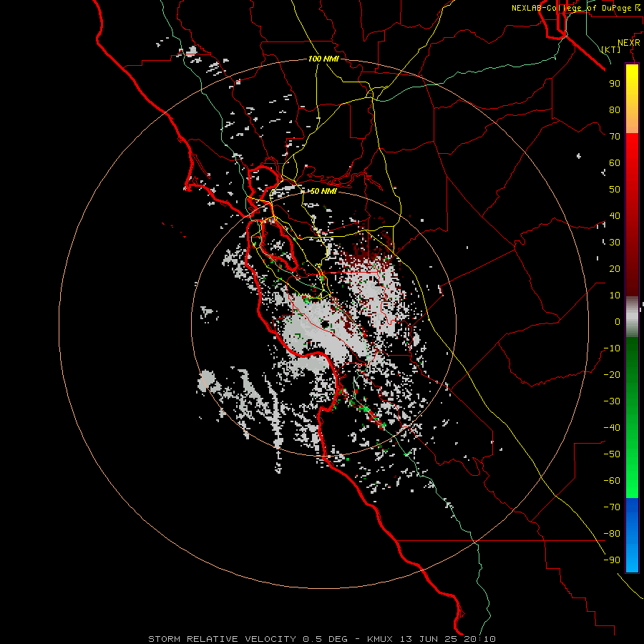Click the 50 NMI range ring label
The height and width of the screenshot is (644, 644).
323,191
